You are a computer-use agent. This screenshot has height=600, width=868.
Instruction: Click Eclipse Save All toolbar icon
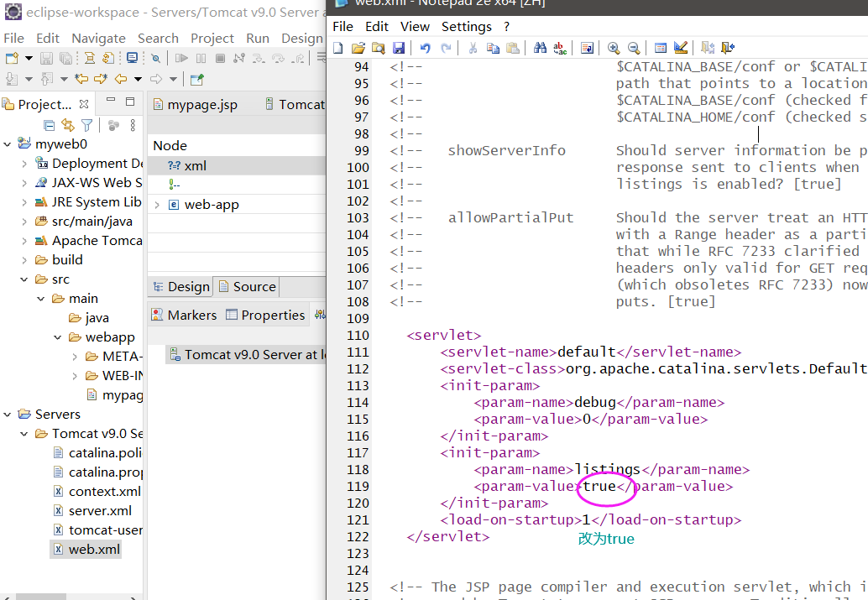[65, 58]
